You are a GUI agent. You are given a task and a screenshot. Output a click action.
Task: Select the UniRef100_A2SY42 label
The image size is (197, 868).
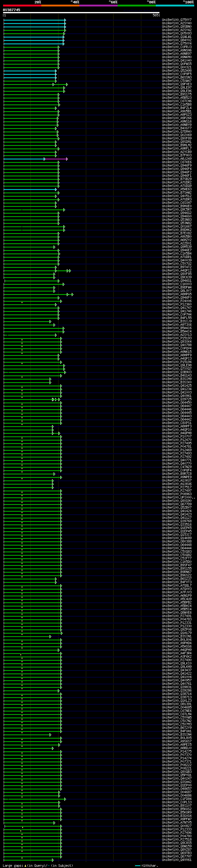click(x=177, y=30)
